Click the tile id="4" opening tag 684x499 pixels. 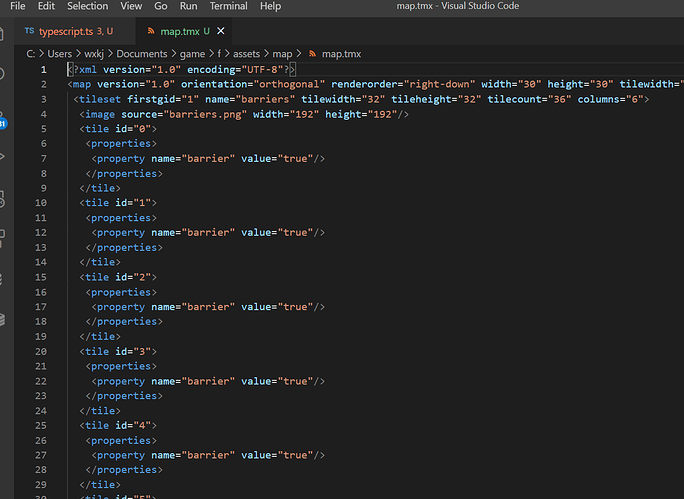(118, 425)
